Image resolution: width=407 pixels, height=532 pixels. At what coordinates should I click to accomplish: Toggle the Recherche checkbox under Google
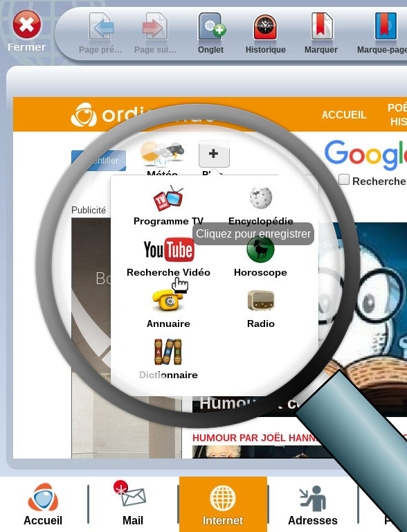(344, 179)
